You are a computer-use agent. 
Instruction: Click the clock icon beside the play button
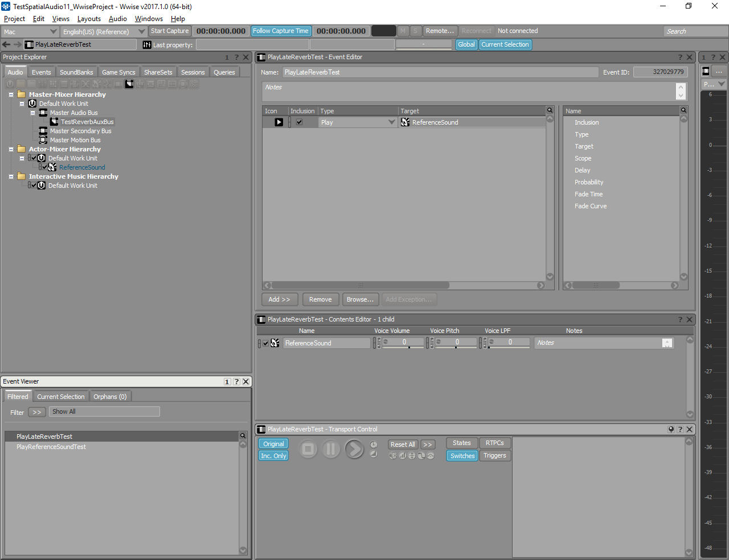(x=374, y=444)
